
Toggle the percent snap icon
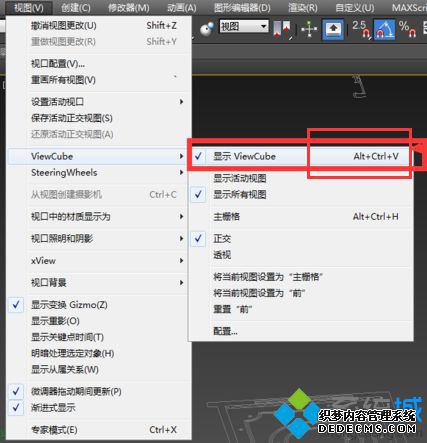point(407,29)
